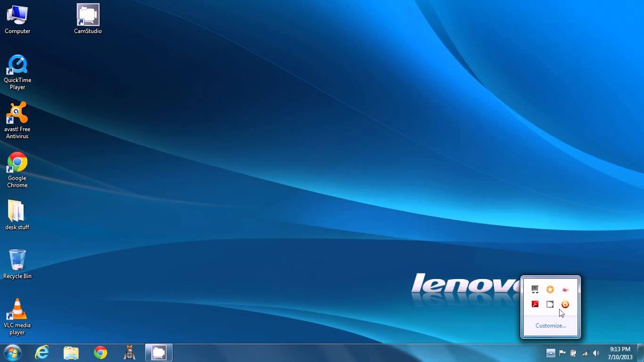644x362 pixels.
Task: Open the Windows Start menu
Action: [x=12, y=353]
